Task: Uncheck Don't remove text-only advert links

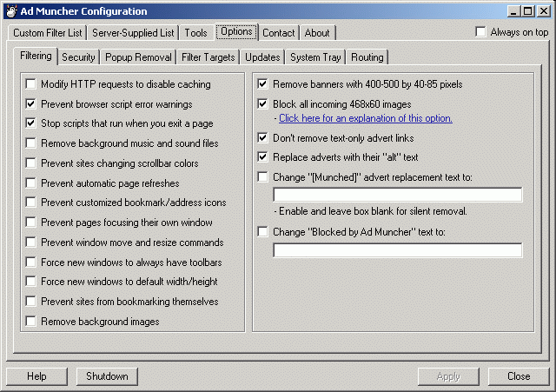Action: [x=262, y=137]
